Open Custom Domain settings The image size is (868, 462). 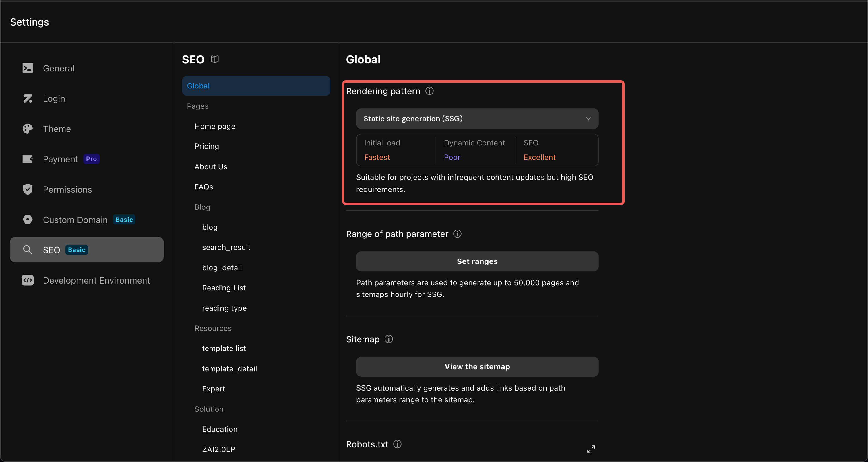(x=87, y=219)
